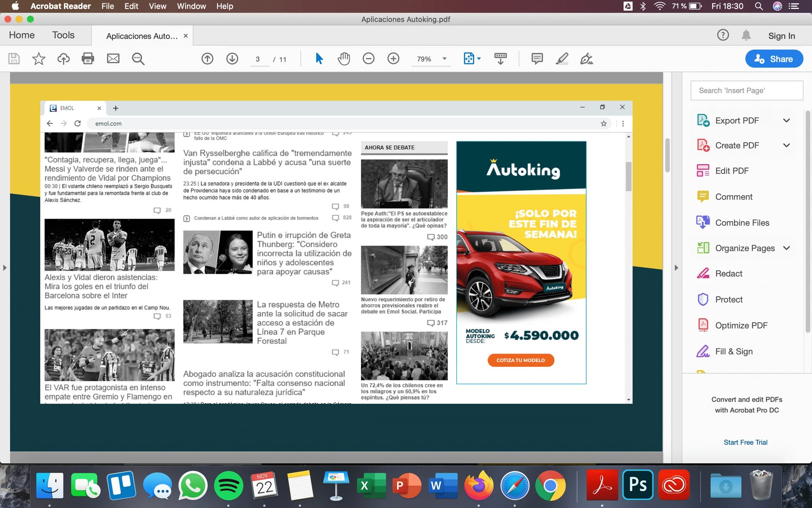The image size is (812, 508).
Task: Expand the Export PDF chevron
Action: pyautogui.click(x=786, y=121)
